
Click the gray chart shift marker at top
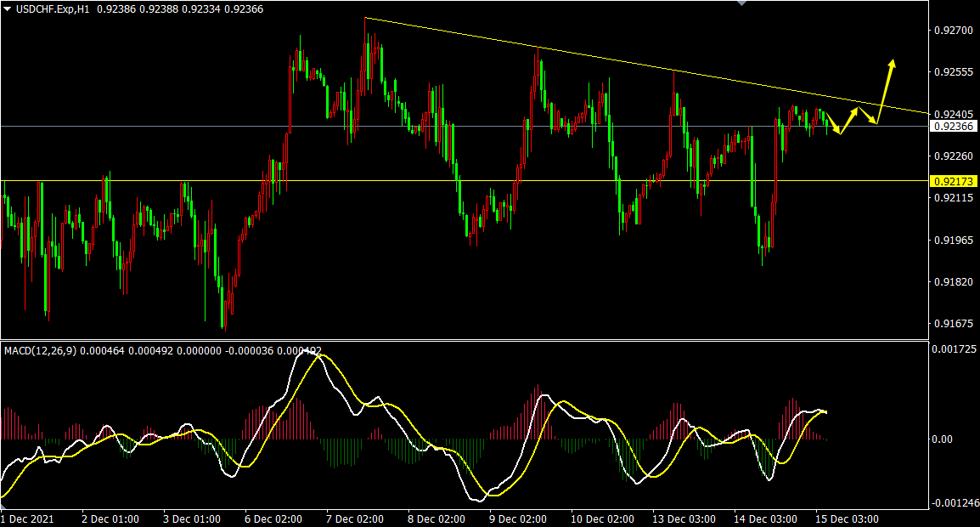[x=743, y=3]
